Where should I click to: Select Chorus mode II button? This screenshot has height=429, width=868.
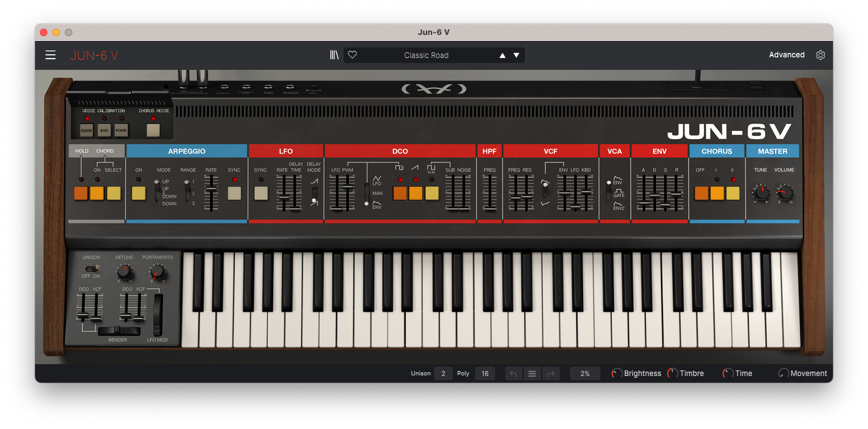pos(733,193)
